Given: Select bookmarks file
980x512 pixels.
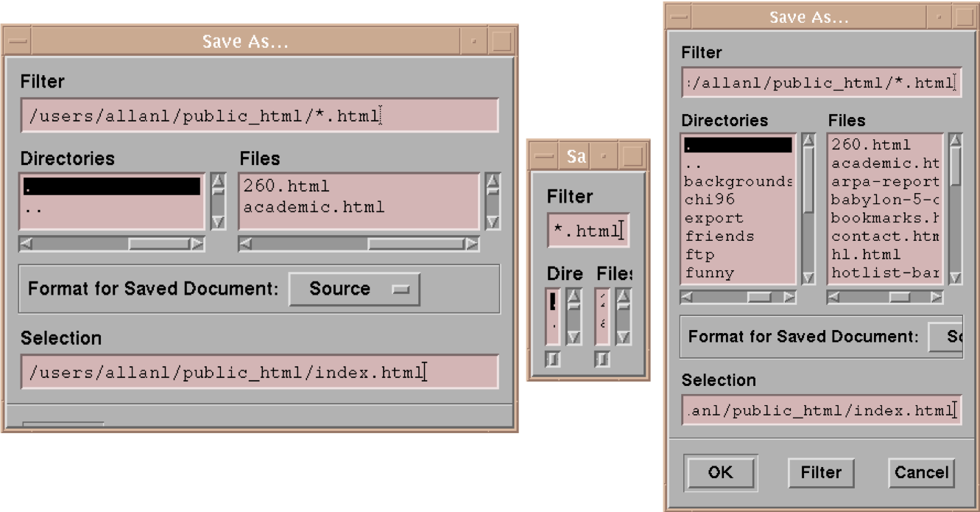Looking at the screenshot, I should [x=885, y=218].
